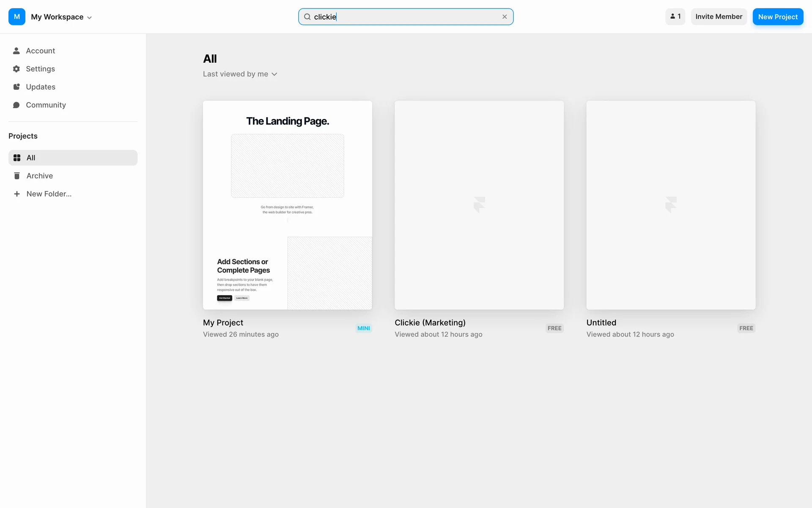Viewport: 812px width, 508px height.
Task: Click Invite Member button
Action: pos(719,17)
